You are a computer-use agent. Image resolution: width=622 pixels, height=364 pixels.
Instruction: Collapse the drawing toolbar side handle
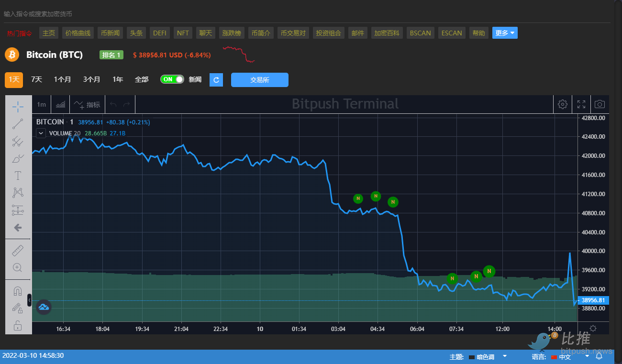[30, 300]
